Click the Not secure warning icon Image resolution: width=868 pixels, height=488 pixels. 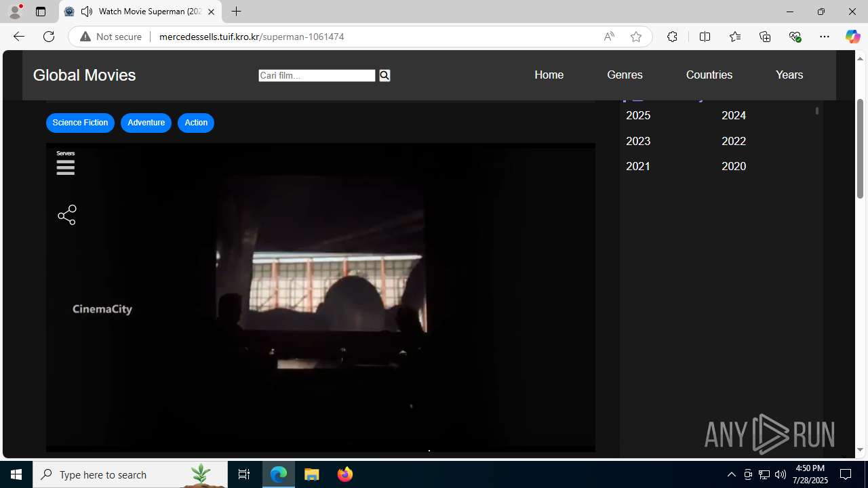(85, 37)
